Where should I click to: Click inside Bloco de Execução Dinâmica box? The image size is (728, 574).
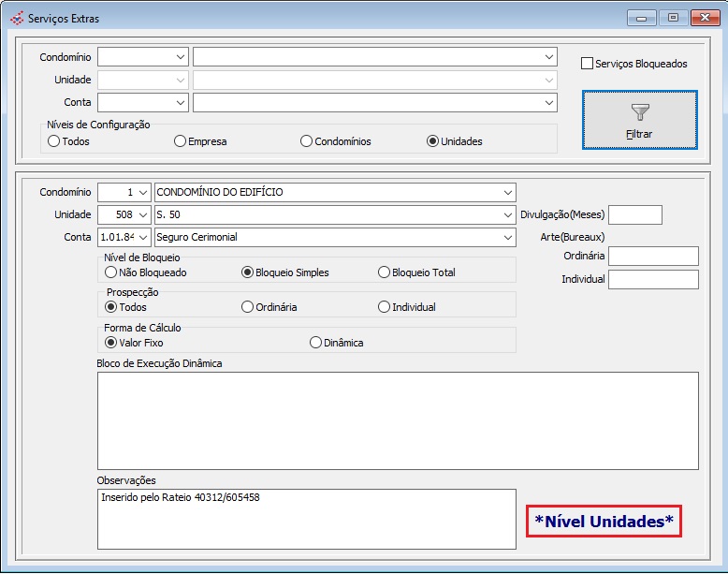click(x=398, y=420)
